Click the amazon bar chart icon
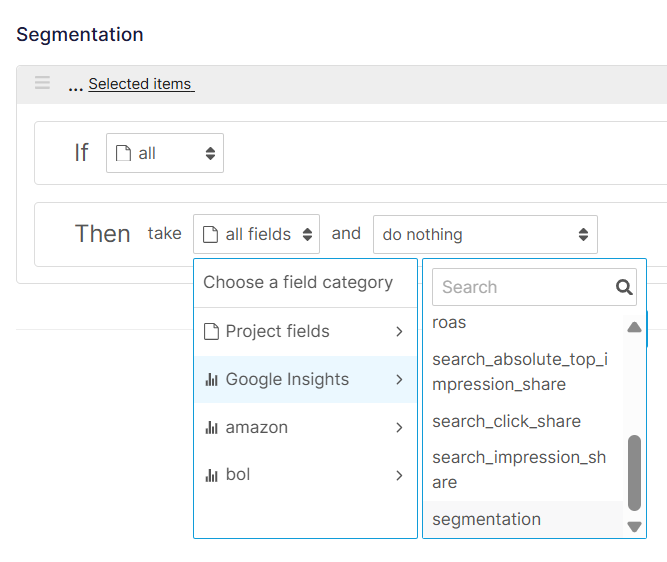 pos(211,427)
